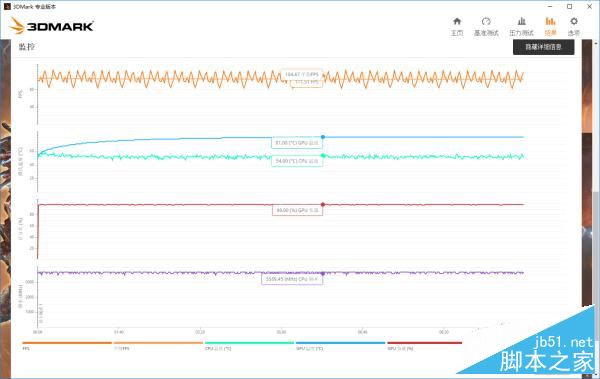The image size is (600, 379).
Task: Toggle the CPU temperature legend series
Action: click(x=249, y=345)
